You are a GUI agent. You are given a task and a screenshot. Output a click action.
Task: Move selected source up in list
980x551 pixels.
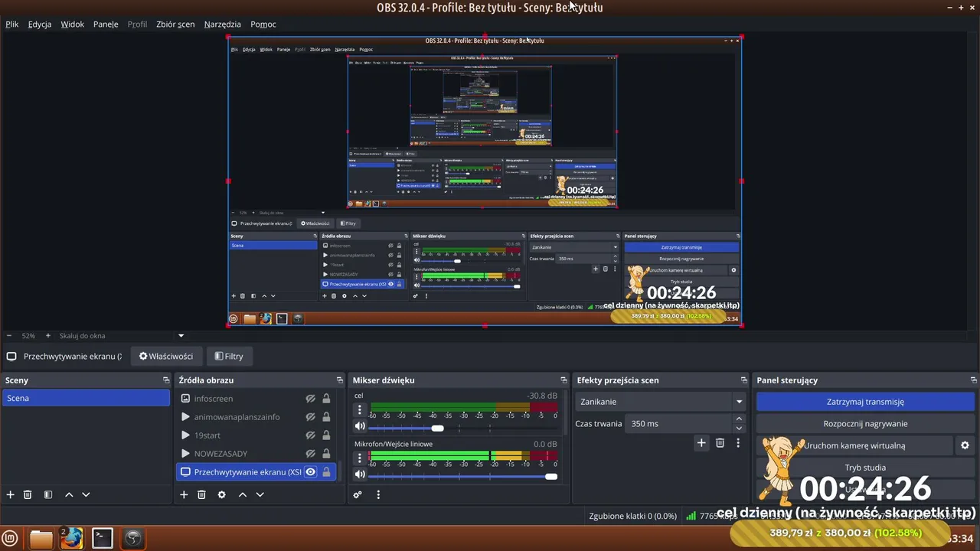click(243, 494)
